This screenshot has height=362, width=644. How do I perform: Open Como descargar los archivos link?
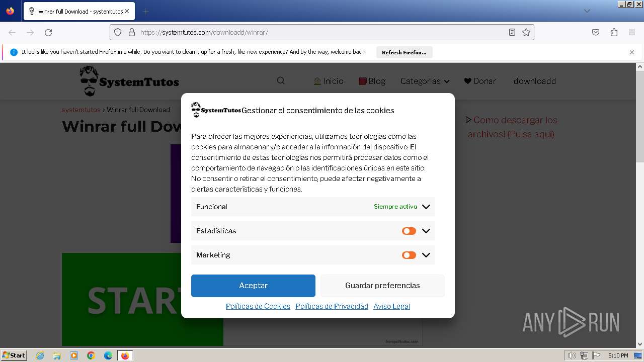(x=511, y=127)
